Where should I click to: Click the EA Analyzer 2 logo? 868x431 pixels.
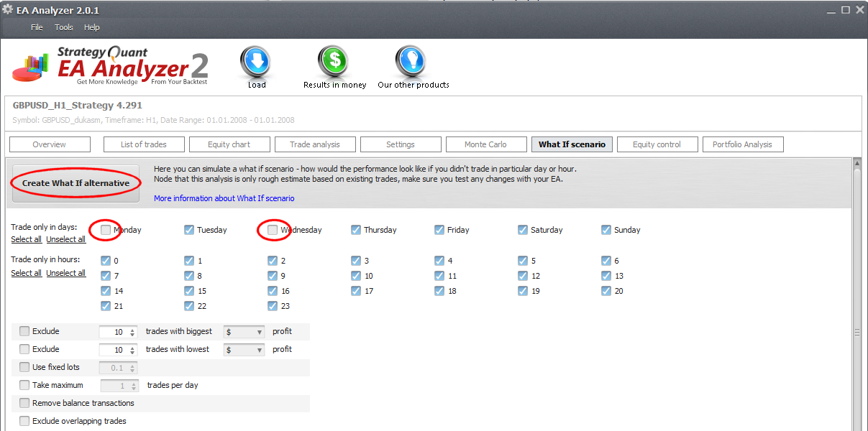tap(111, 66)
